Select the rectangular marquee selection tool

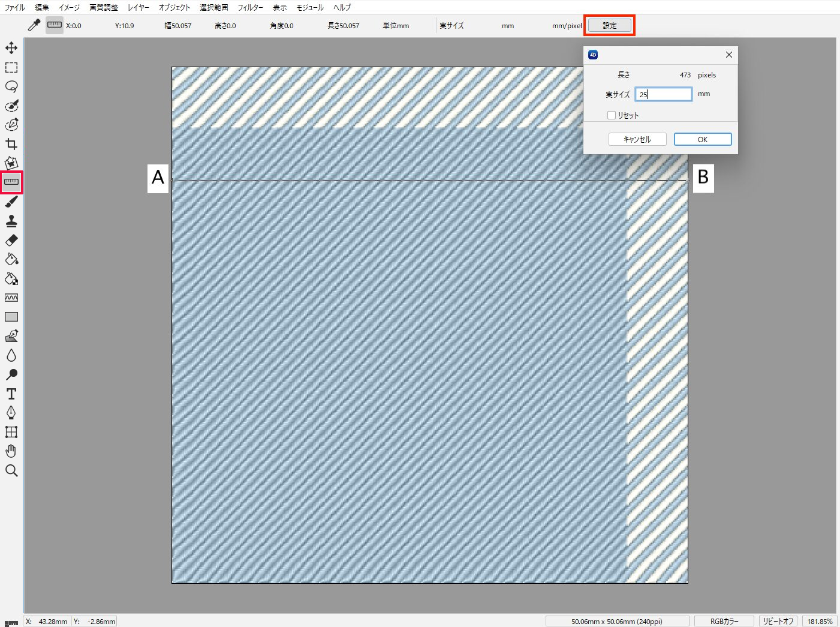pyautogui.click(x=11, y=67)
